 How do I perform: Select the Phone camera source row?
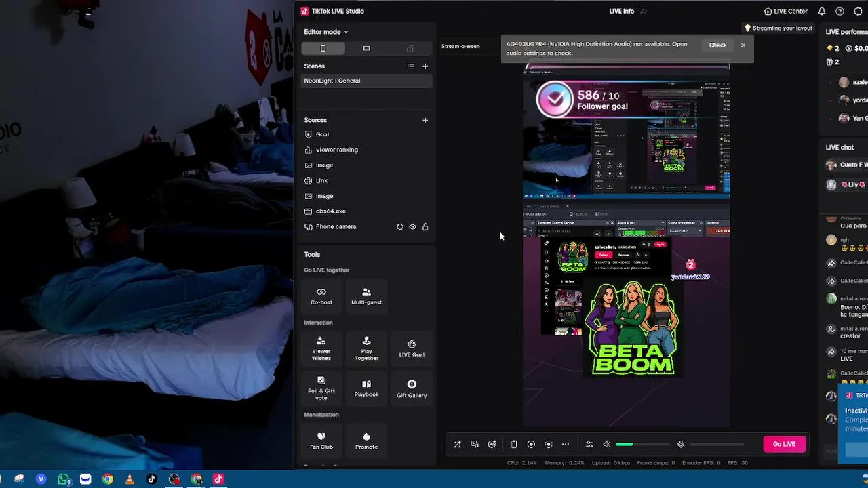pyautogui.click(x=366, y=227)
